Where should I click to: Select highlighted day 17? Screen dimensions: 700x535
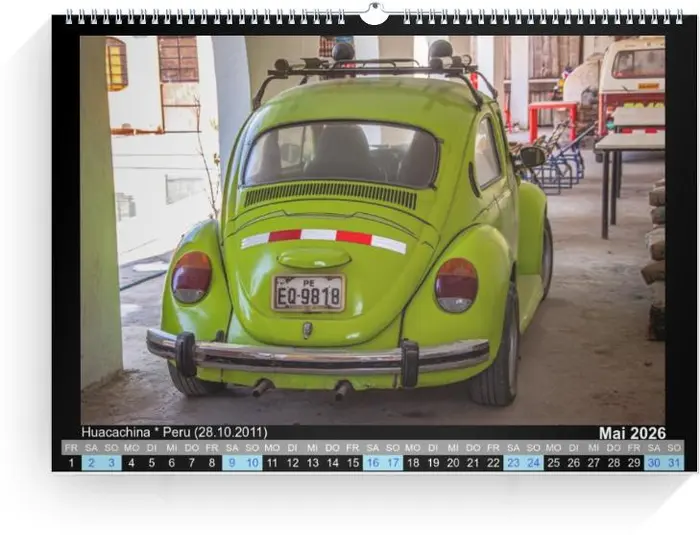[393, 463]
